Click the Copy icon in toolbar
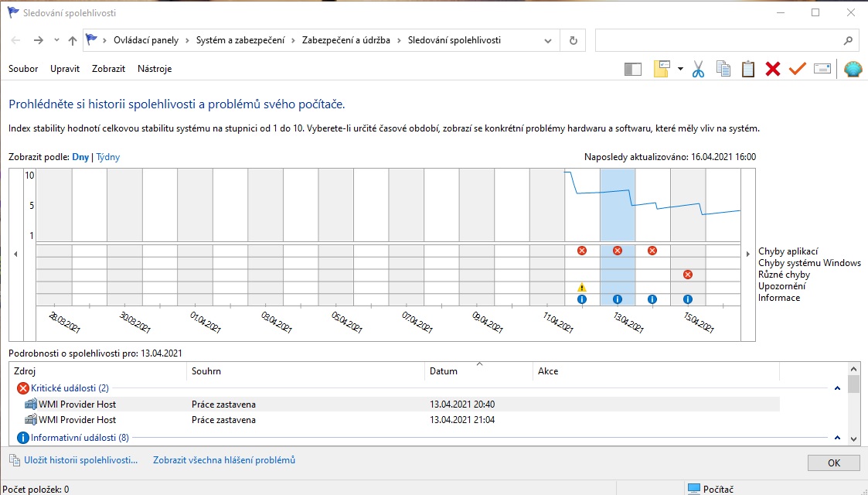The height and width of the screenshot is (495, 868). [x=723, y=69]
